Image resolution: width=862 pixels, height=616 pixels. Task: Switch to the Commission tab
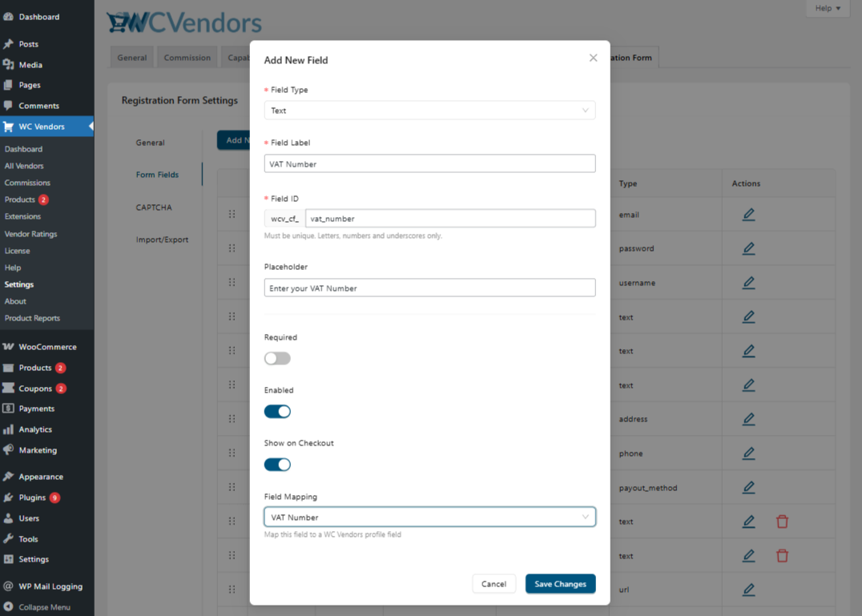(187, 58)
